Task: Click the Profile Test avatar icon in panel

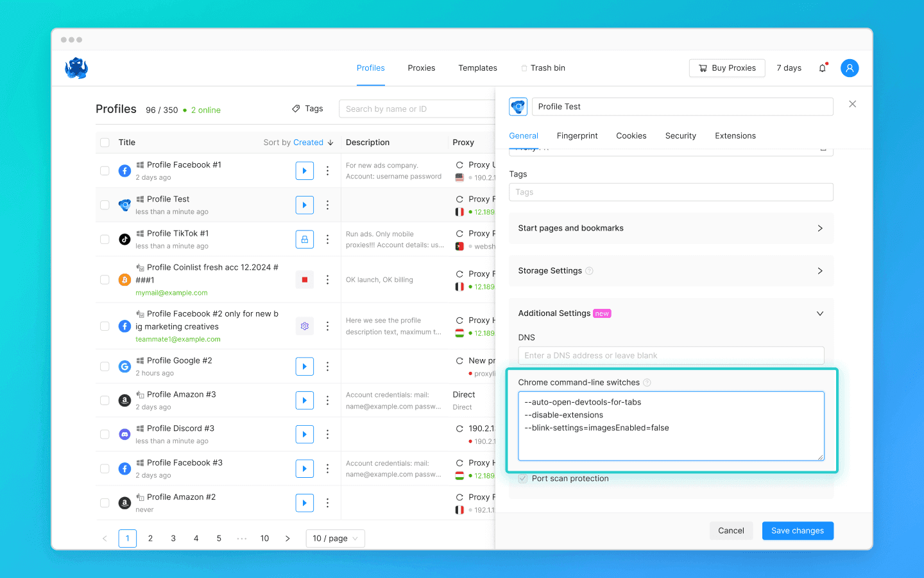Action: click(x=518, y=107)
